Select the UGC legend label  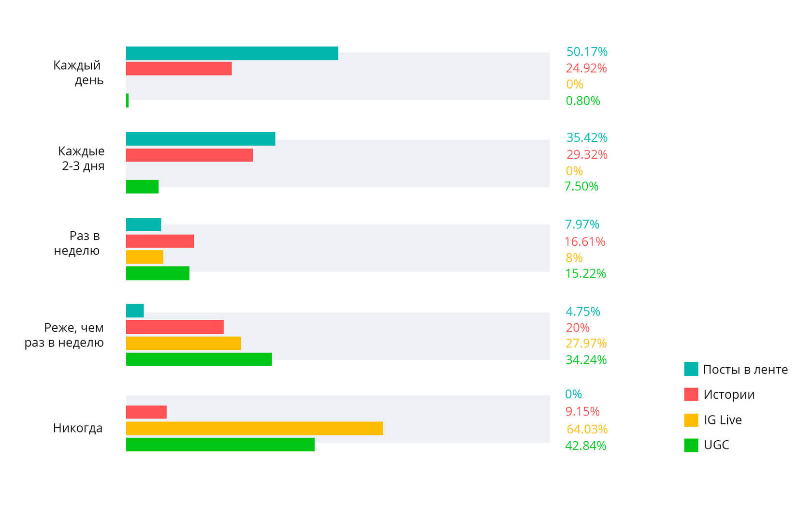coord(716,445)
